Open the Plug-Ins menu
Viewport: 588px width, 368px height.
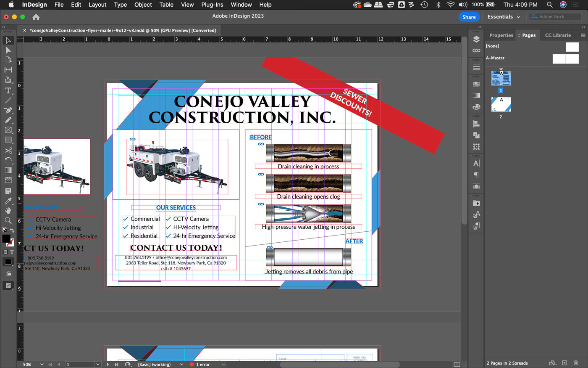(212, 5)
